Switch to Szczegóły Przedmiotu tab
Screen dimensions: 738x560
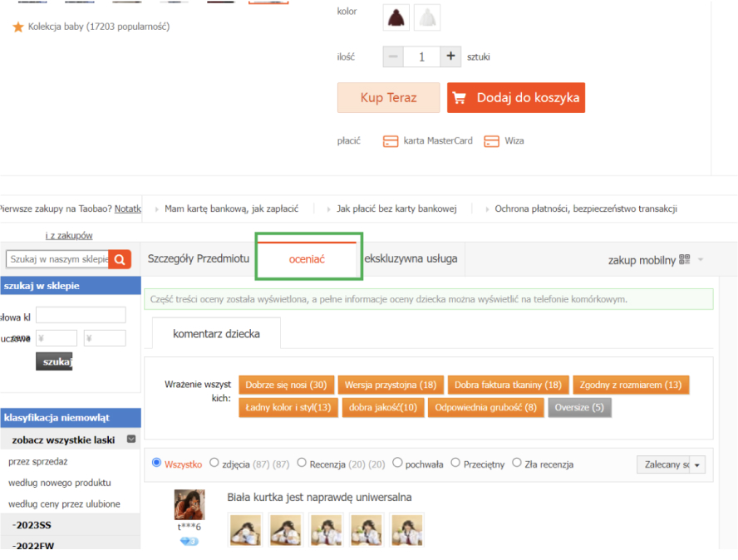point(199,258)
